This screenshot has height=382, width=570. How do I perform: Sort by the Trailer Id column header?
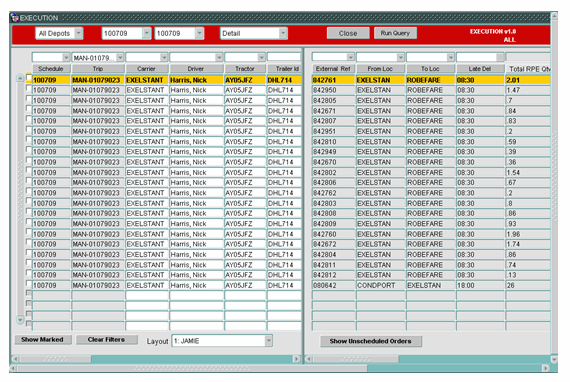point(284,69)
